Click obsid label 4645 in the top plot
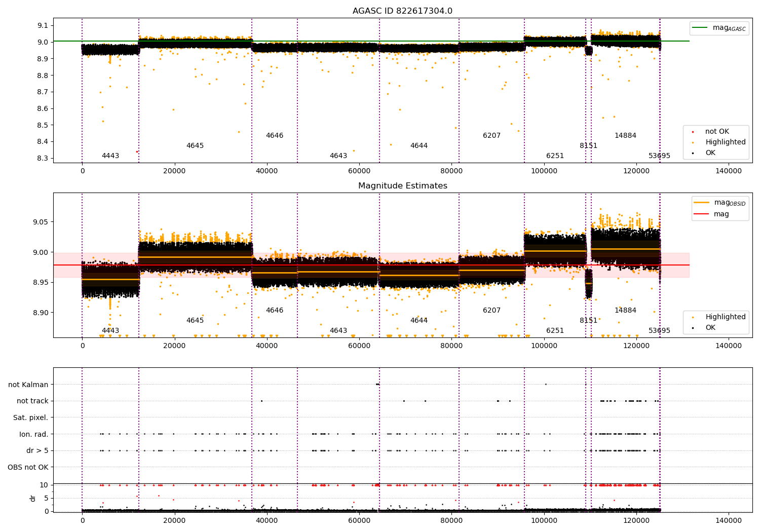Viewport: 760px width, 532px height. pyautogui.click(x=195, y=146)
